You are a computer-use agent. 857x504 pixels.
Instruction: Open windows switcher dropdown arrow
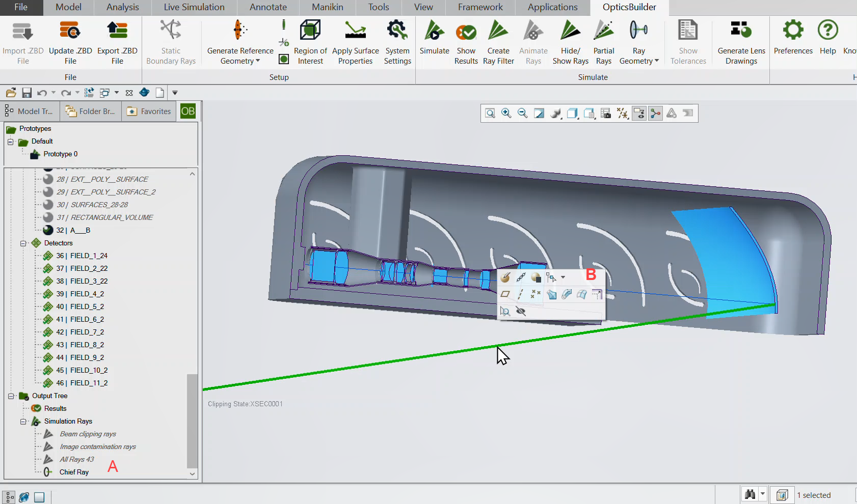click(x=117, y=93)
